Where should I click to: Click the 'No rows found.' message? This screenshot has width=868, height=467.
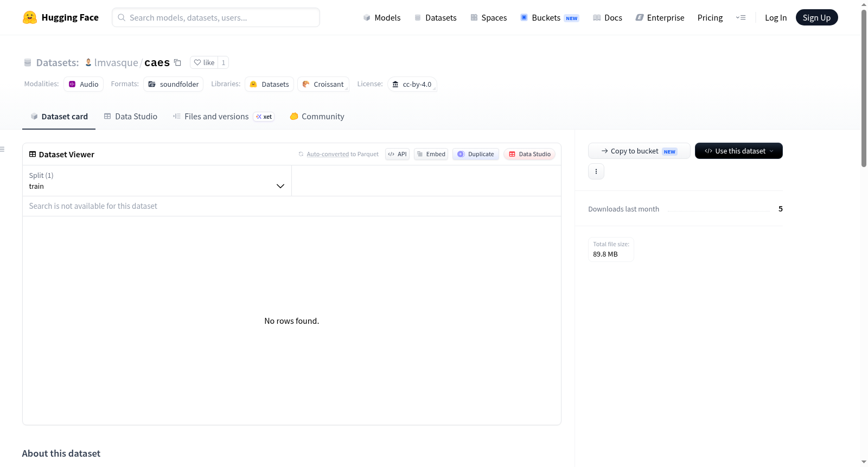point(292,321)
